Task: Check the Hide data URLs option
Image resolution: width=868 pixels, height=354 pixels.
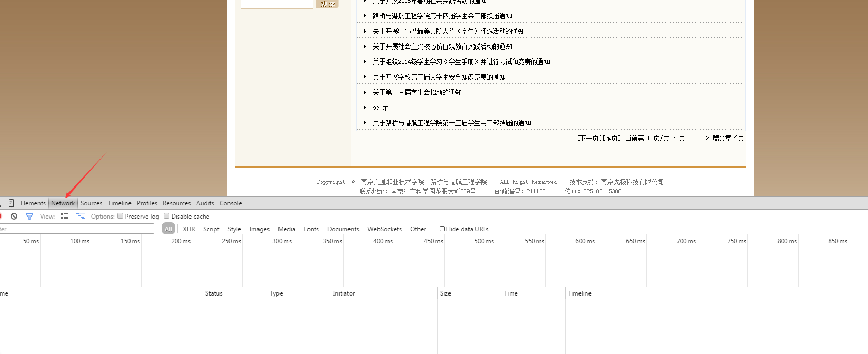Action: [442, 229]
